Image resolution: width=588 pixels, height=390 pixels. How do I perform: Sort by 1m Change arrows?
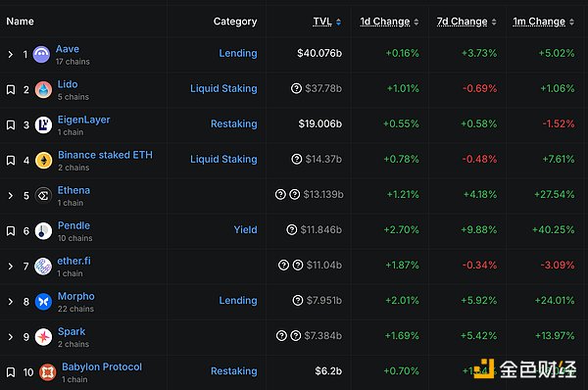click(x=571, y=23)
